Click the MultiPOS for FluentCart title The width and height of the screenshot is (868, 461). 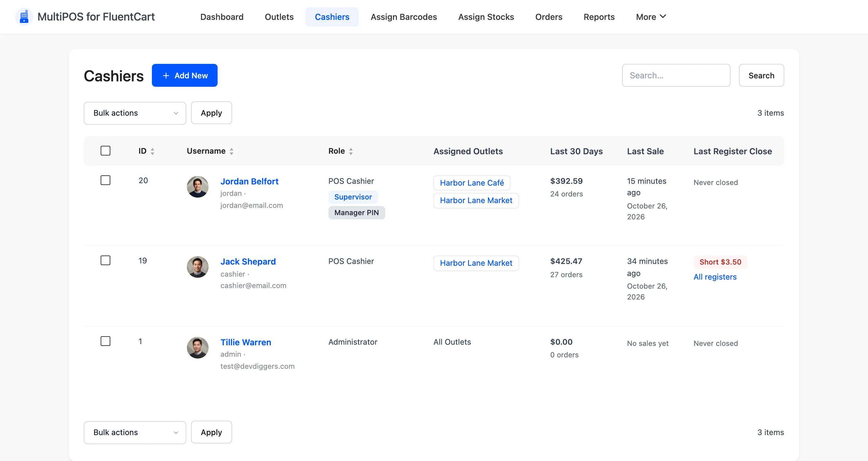(x=96, y=17)
